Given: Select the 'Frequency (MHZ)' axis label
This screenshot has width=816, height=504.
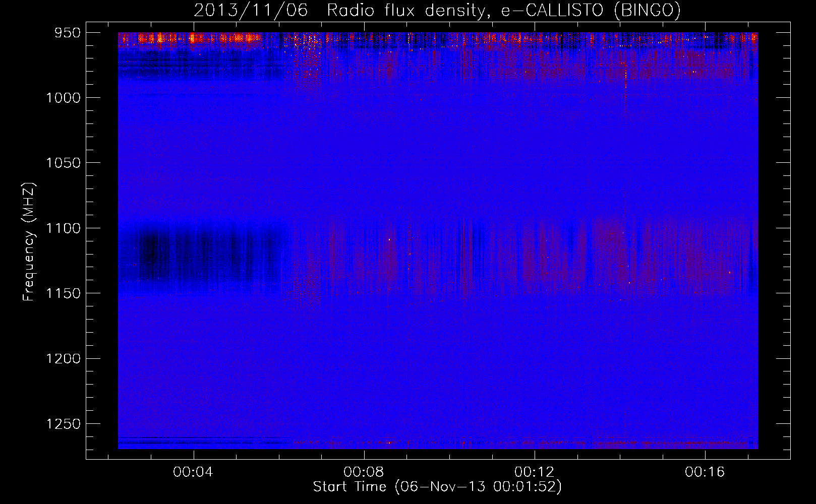Looking at the screenshot, I should point(29,241).
